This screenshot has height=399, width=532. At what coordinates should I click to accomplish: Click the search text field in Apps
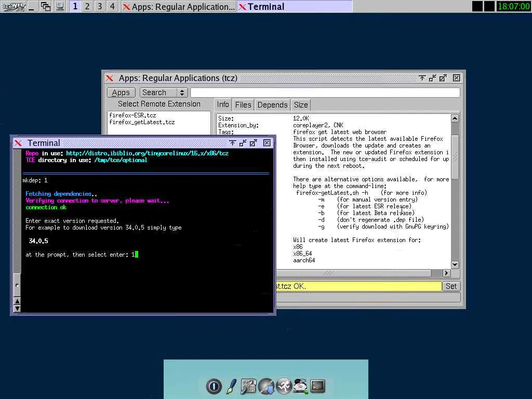[325, 92]
